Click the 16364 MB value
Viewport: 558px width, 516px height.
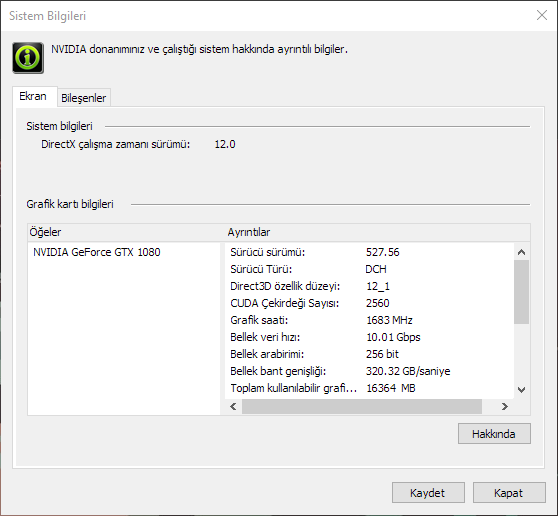pyautogui.click(x=391, y=388)
